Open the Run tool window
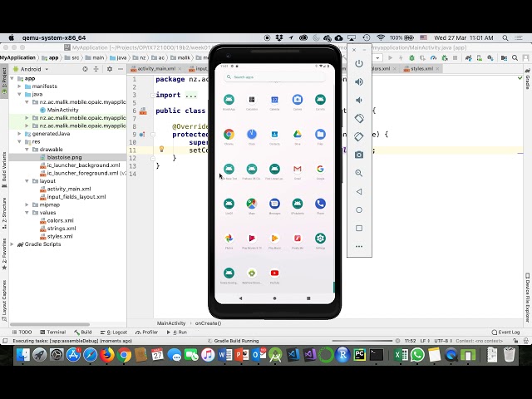Viewport: 532px width, 399px height. click(177, 332)
